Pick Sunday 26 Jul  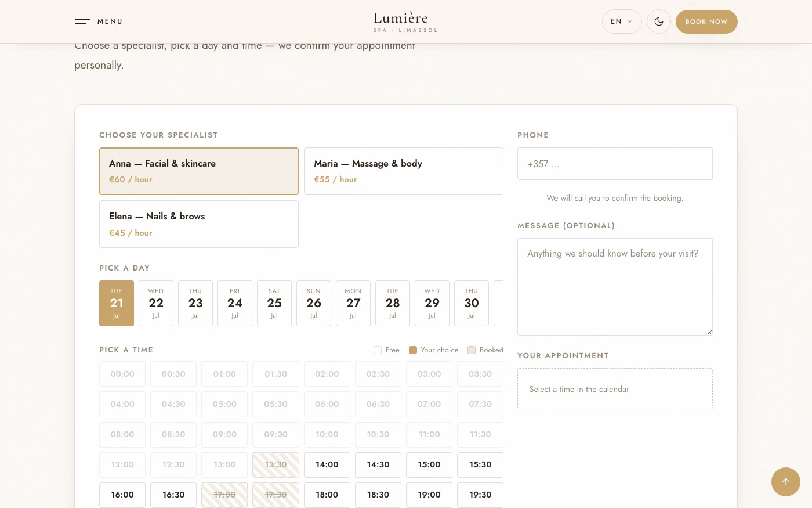click(314, 303)
